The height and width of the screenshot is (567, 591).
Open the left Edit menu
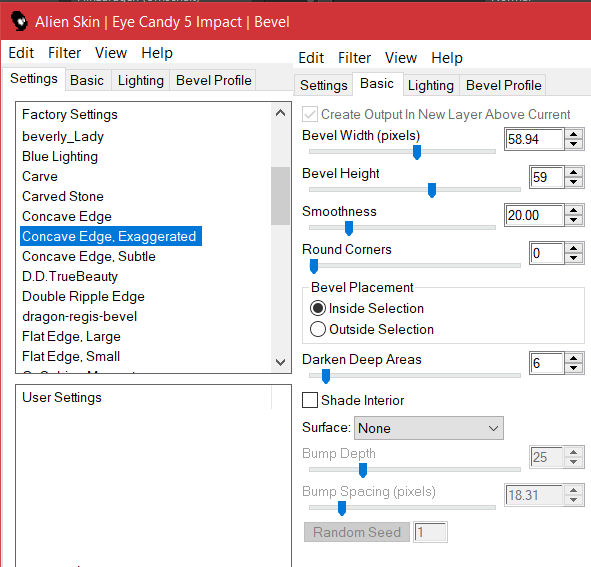point(21,53)
